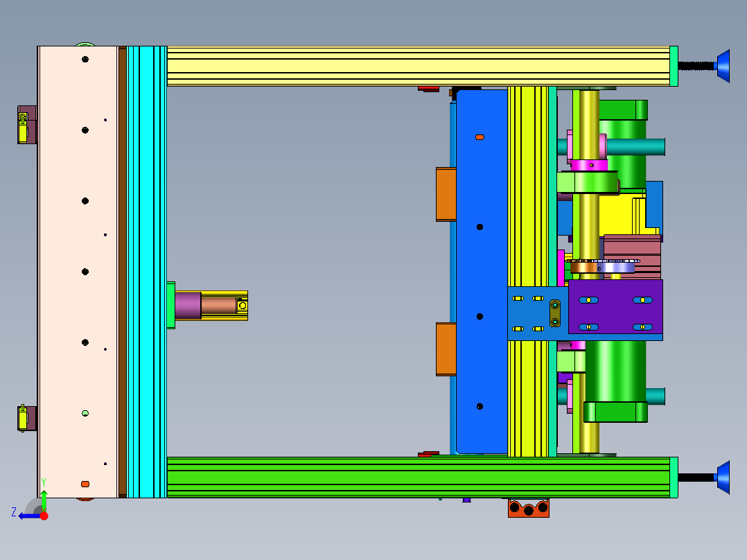
Task: Pick the top-right blue leveling foot
Action: pyautogui.click(x=723, y=66)
